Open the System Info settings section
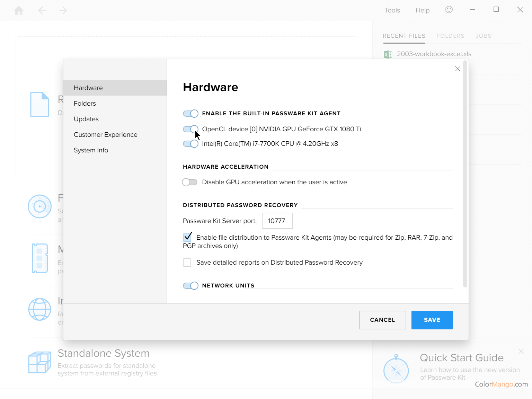 pos(115,150)
